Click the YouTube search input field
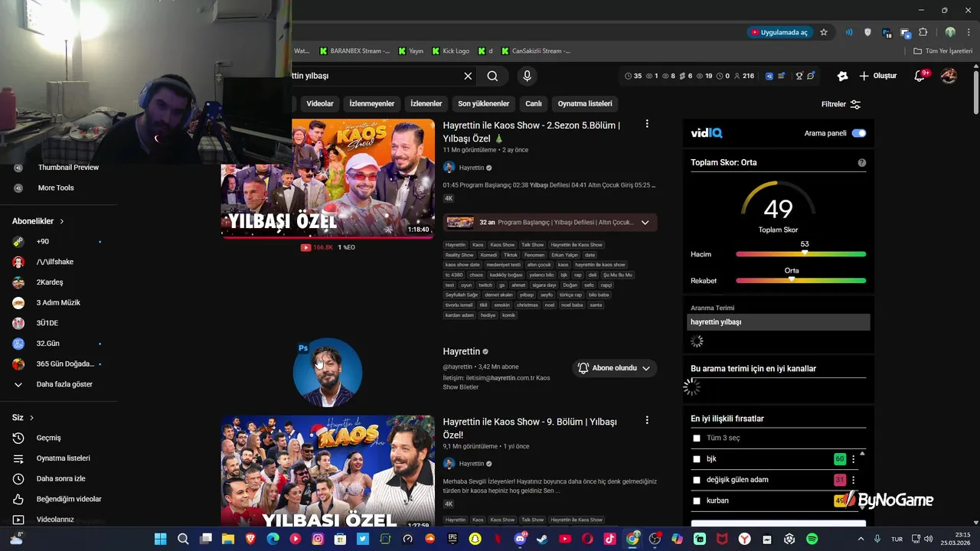 [x=375, y=76]
